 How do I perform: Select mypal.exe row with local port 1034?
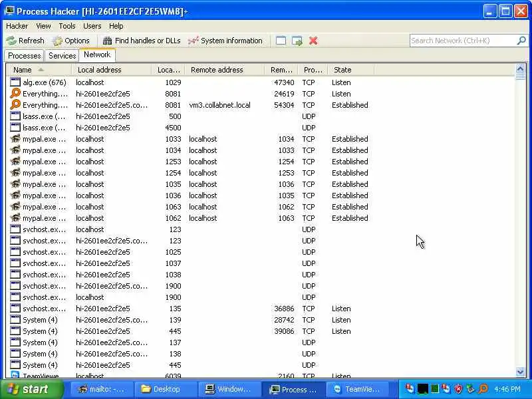click(190, 150)
